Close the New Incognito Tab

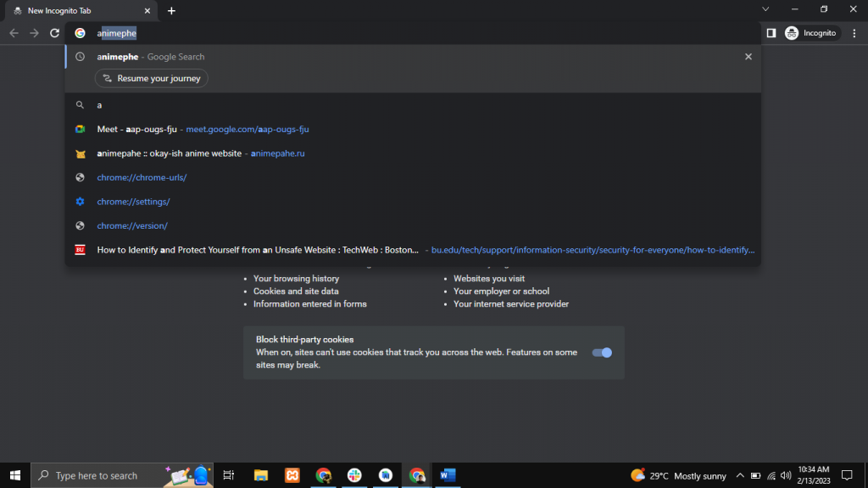[x=147, y=10]
